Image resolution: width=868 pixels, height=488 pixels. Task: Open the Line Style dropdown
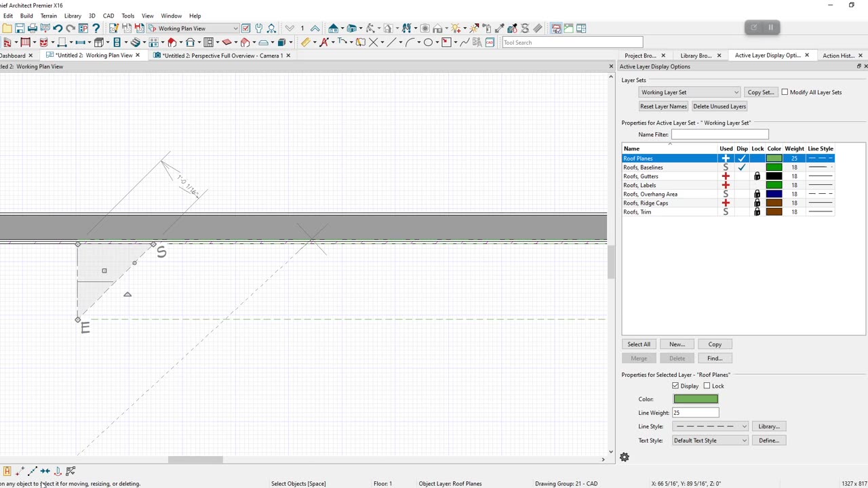tap(710, 426)
